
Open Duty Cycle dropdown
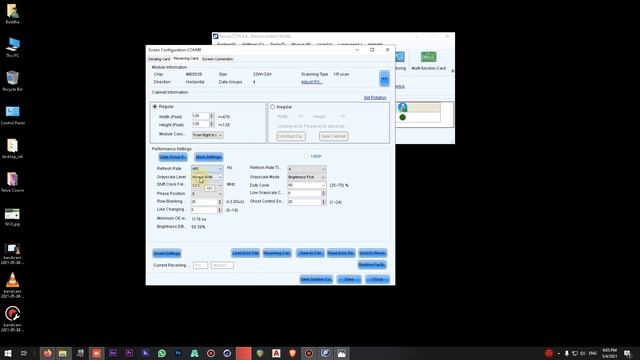[307, 185]
